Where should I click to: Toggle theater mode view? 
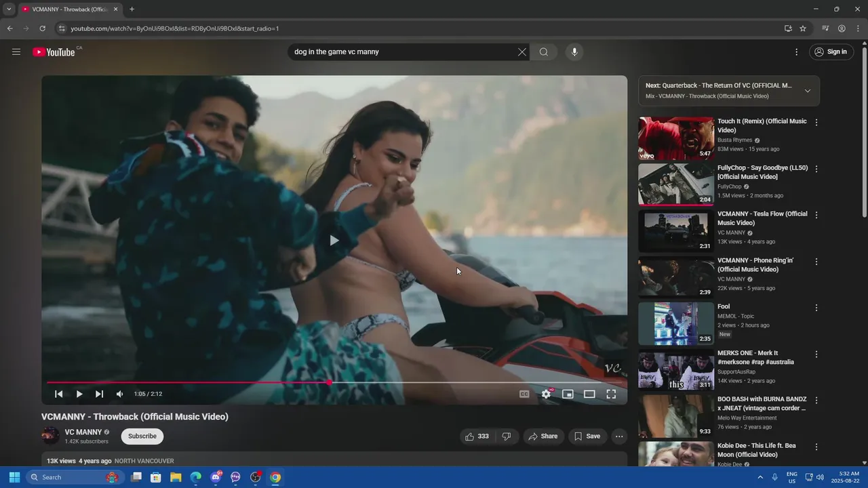[x=589, y=394]
